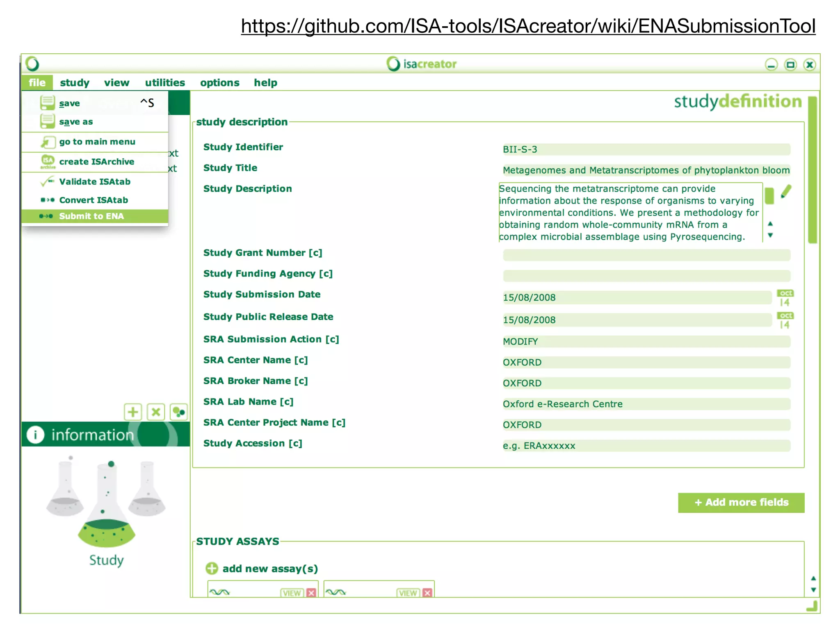
Task: Click bottom-right panel scroll down arrow
Action: [813, 590]
